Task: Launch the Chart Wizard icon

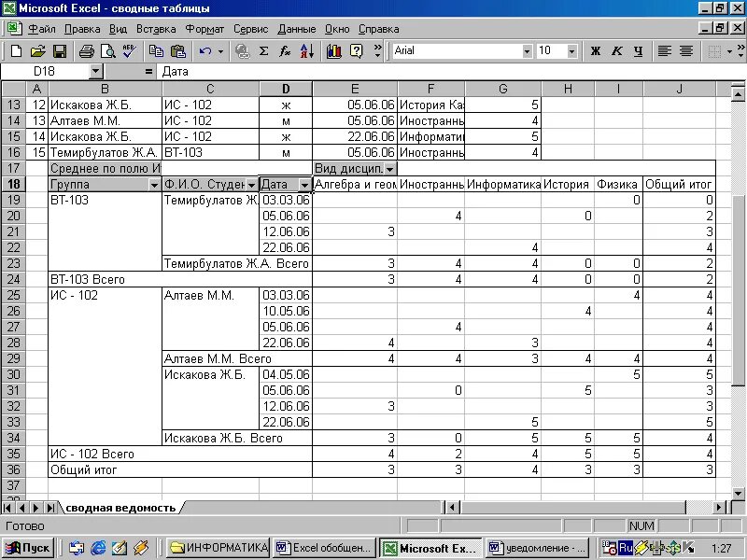Action: click(334, 51)
